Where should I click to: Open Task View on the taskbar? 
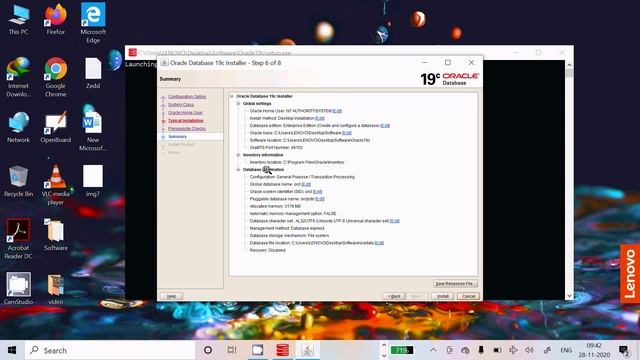(232, 350)
